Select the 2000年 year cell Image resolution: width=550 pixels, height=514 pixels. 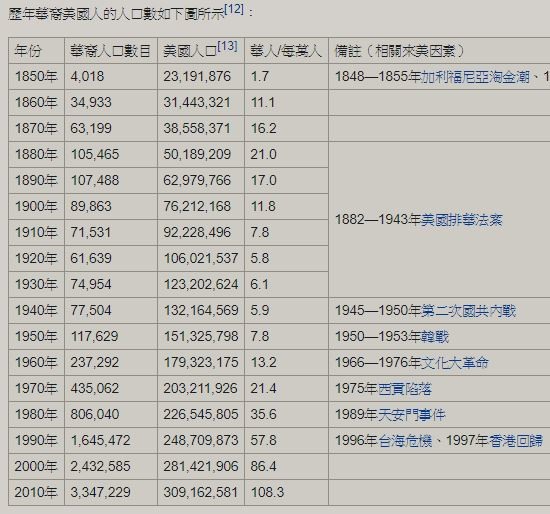pyautogui.click(x=36, y=466)
